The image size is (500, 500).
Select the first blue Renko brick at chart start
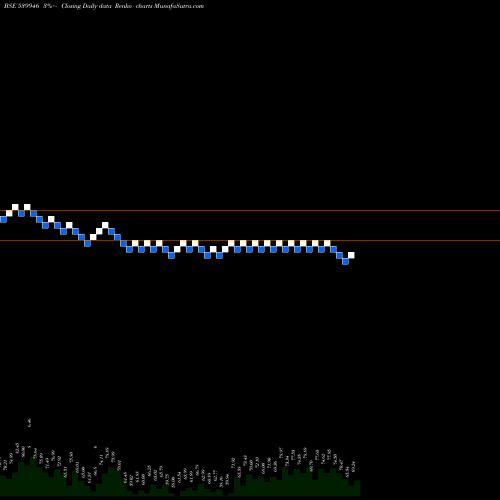tap(3, 219)
